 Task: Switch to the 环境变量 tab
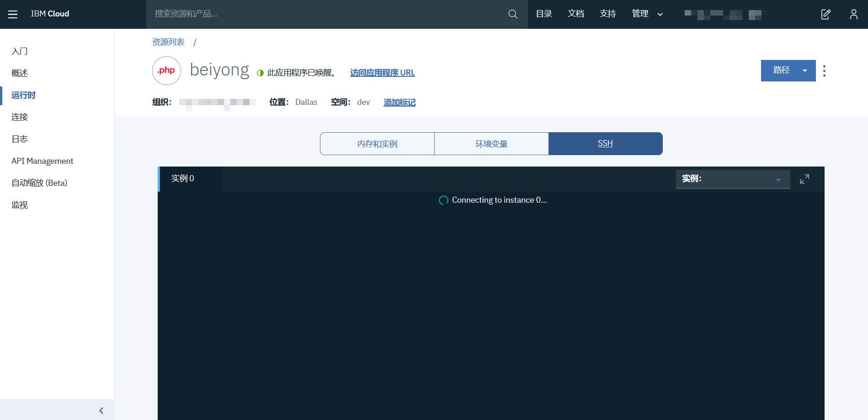click(491, 144)
